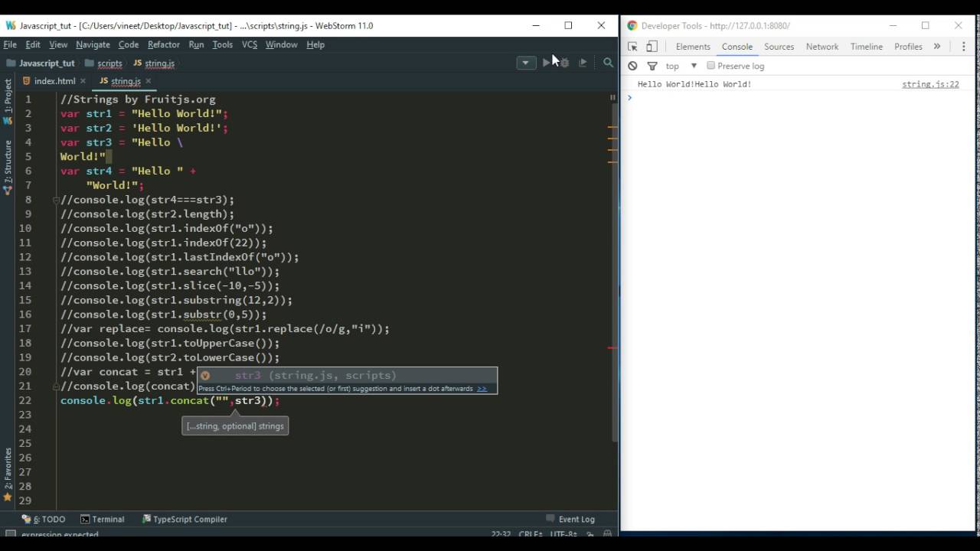
Task: Click the Run play icon in WebStorm
Action: [547, 63]
